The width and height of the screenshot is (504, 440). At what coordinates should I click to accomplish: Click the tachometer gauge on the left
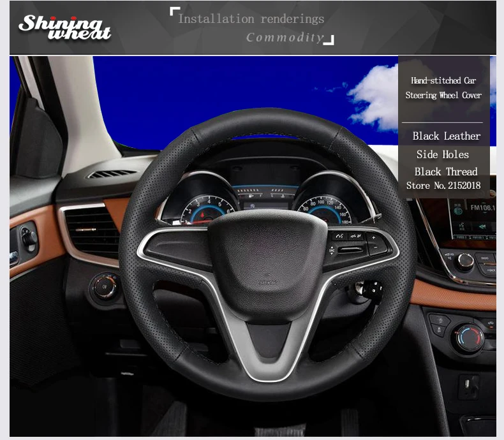pyautogui.click(x=207, y=210)
